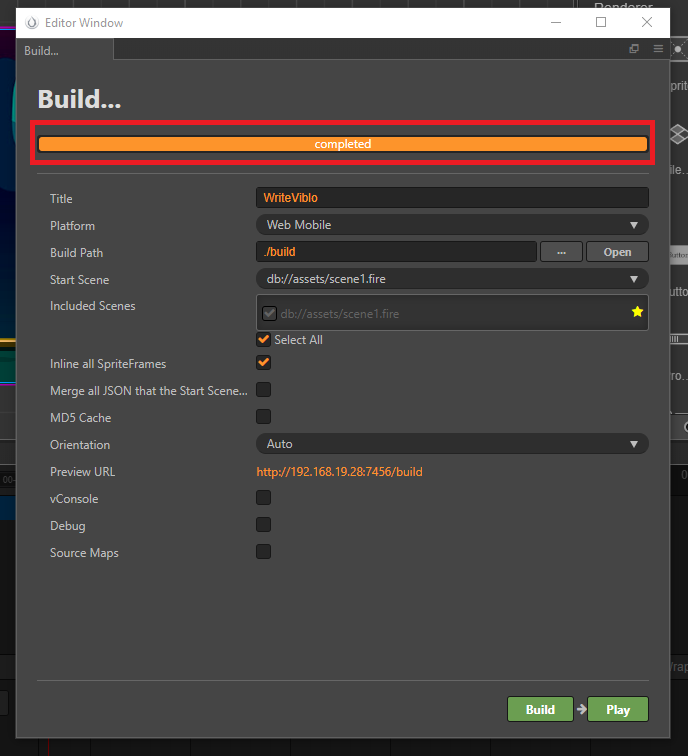
Task: Enable the Debug checkbox
Action: [x=263, y=525]
